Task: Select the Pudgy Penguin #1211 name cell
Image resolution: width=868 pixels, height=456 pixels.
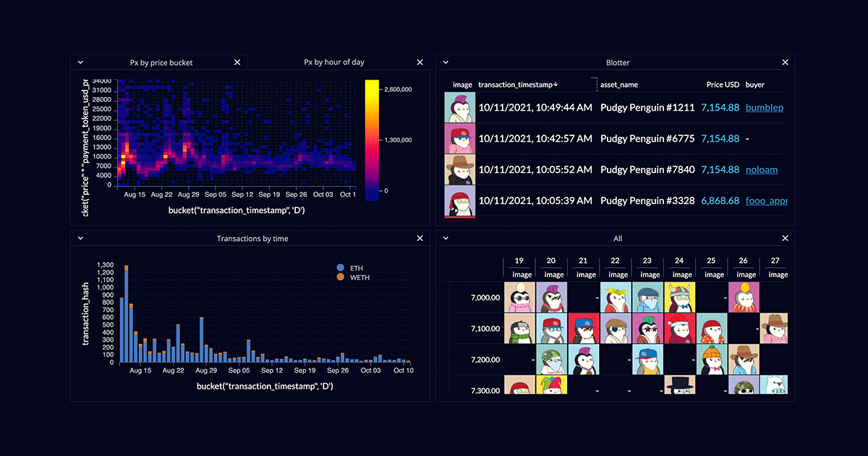Action: pyautogui.click(x=647, y=107)
